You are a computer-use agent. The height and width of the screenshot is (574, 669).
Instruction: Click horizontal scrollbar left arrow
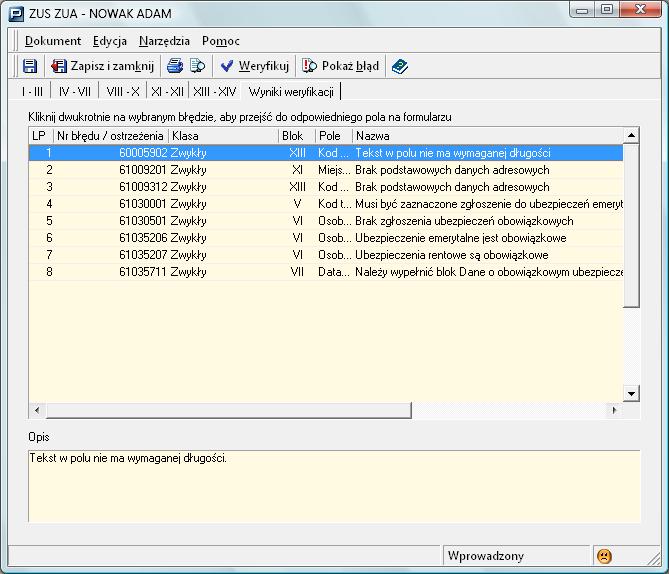click(x=37, y=410)
